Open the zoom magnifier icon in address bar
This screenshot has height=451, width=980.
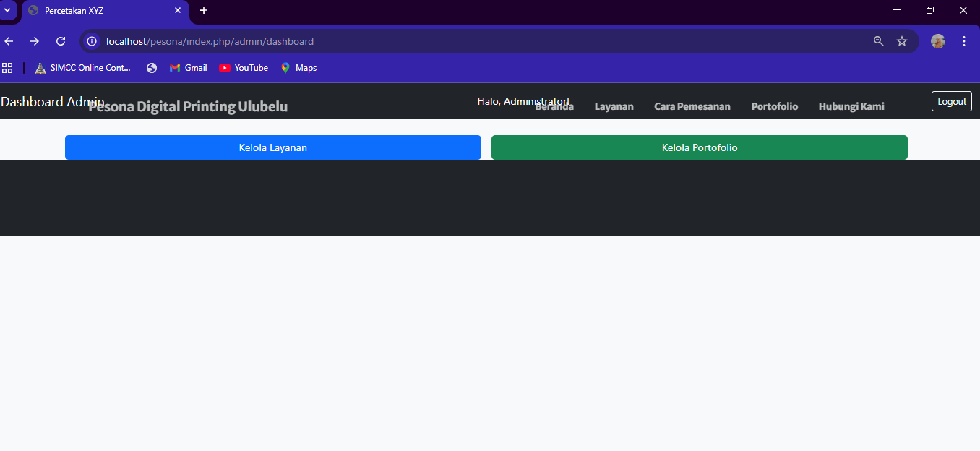pos(878,41)
